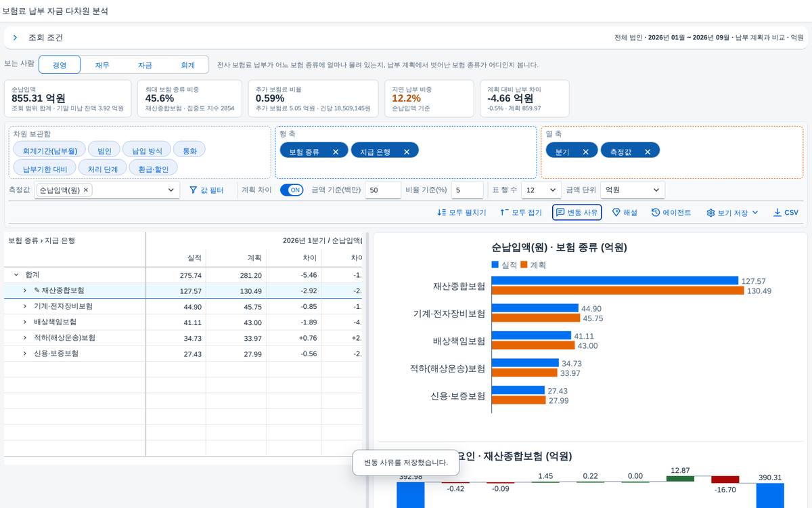The width and height of the screenshot is (812, 508).
Task: Select the 처리 단계 dimension chip
Action: click(x=103, y=169)
